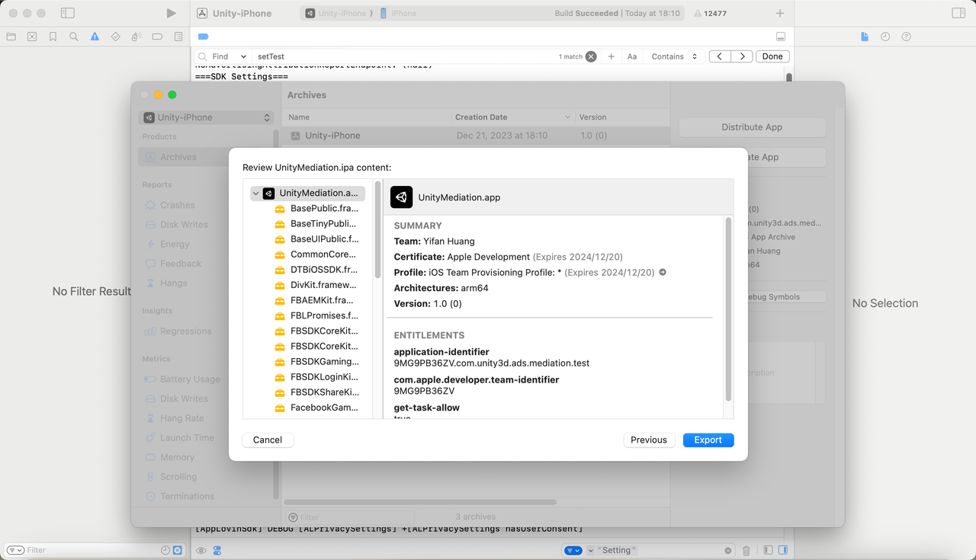Viewport: 976px width, 560px height.
Task: Click the plus Library button in Xcode toolbar
Action: pyautogui.click(x=780, y=13)
